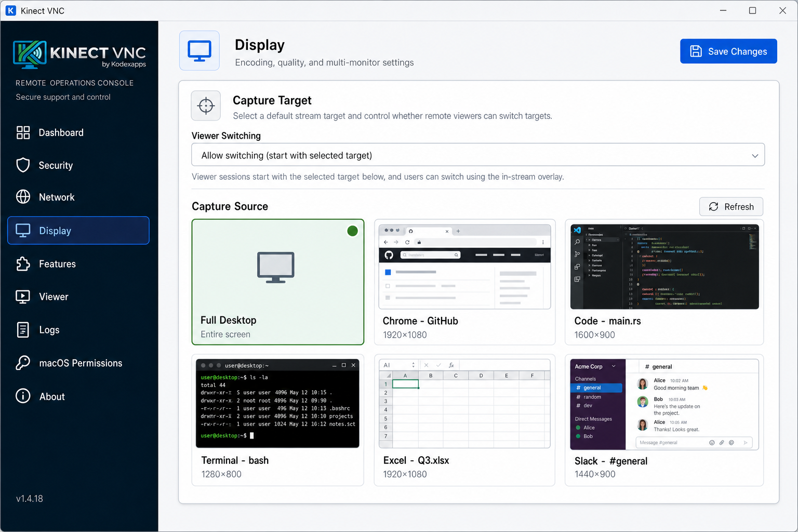798x532 pixels.
Task: Click the Network globe icon
Action: [23, 197]
